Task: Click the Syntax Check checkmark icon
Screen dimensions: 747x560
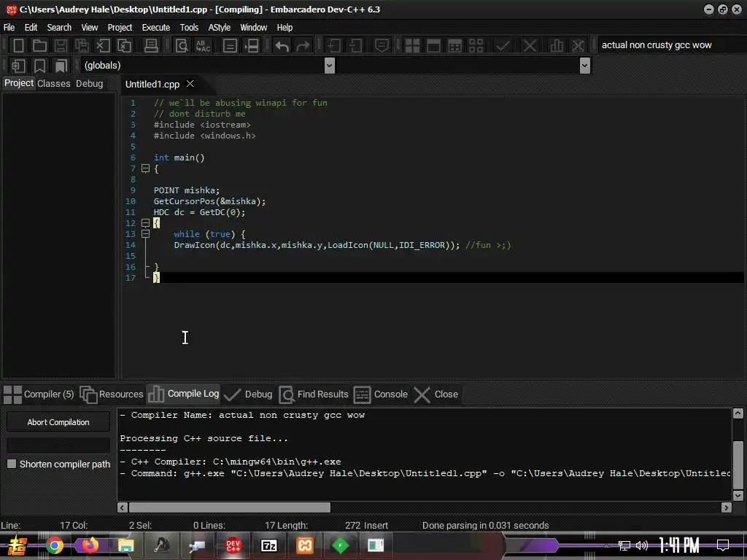Action: pyautogui.click(x=503, y=46)
